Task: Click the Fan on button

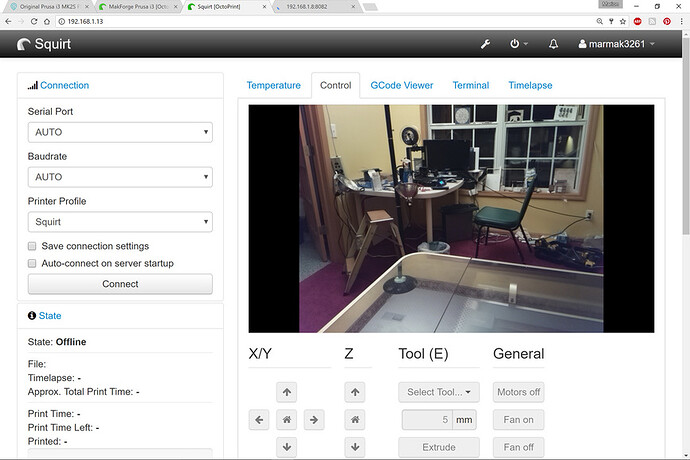Action: coord(518,420)
